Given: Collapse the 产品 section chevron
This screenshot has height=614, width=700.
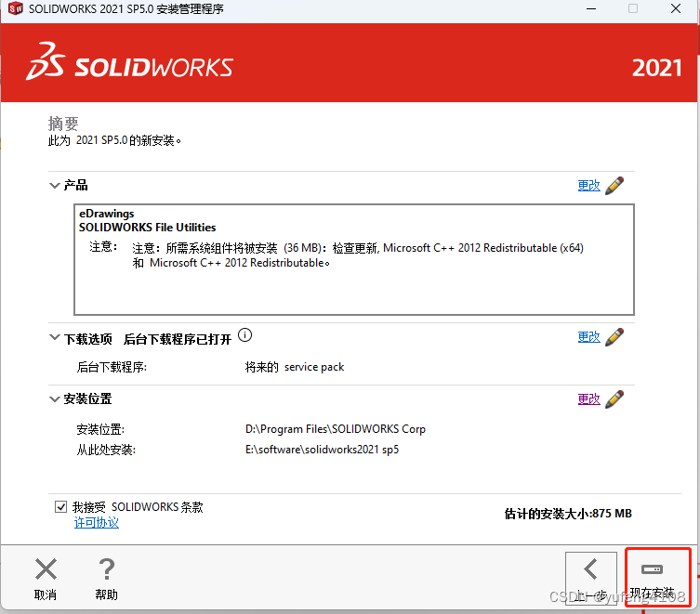Looking at the screenshot, I should 54,186.
